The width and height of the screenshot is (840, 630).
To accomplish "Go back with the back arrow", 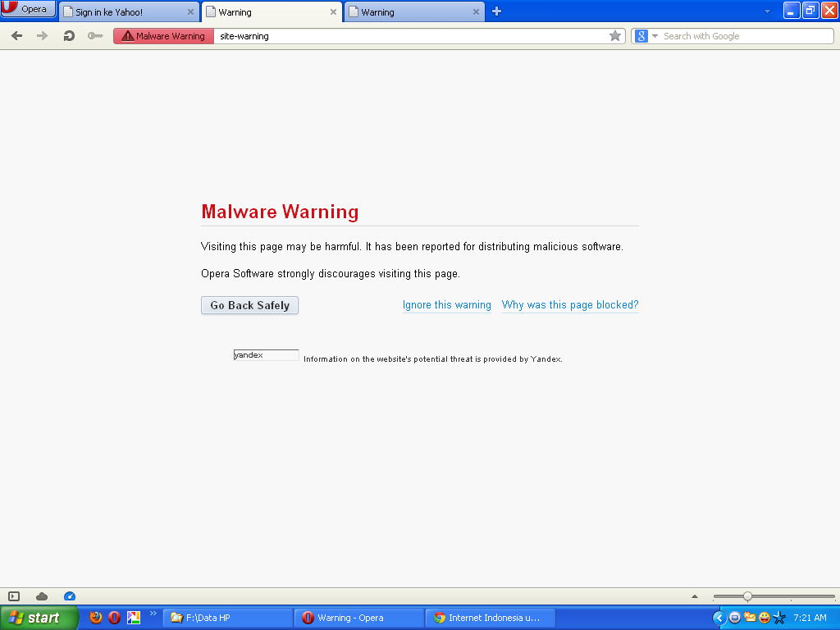I will pyautogui.click(x=17, y=36).
